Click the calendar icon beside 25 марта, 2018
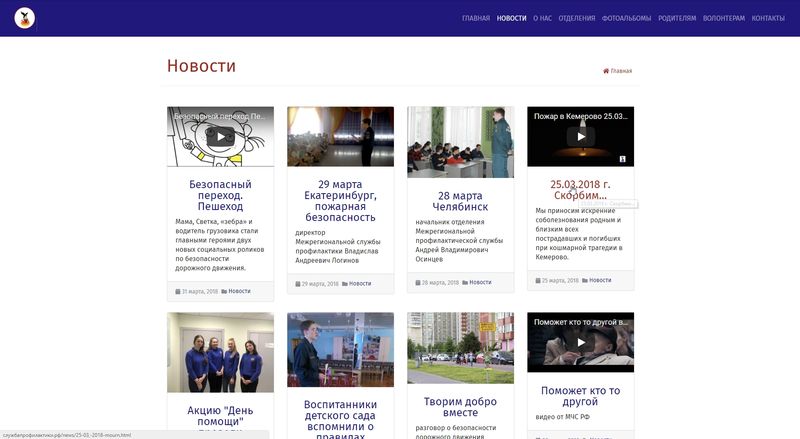The width and height of the screenshot is (800, 439). 538,280
